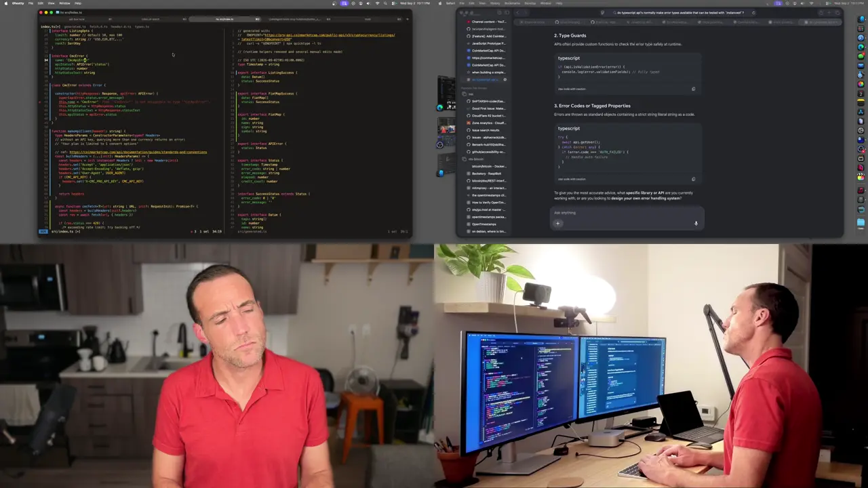Click the browser back arrow
868x488 pixels.
click(517, 12)
